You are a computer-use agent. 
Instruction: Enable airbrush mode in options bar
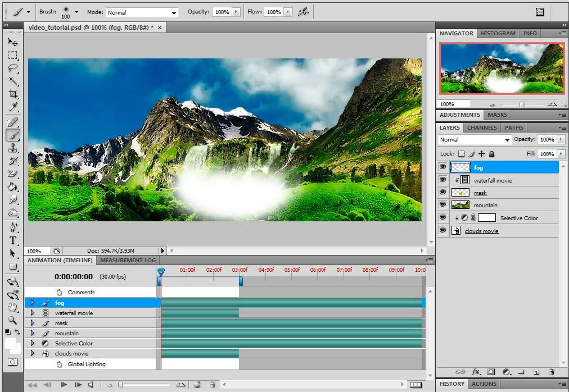[x=304, y=12]
